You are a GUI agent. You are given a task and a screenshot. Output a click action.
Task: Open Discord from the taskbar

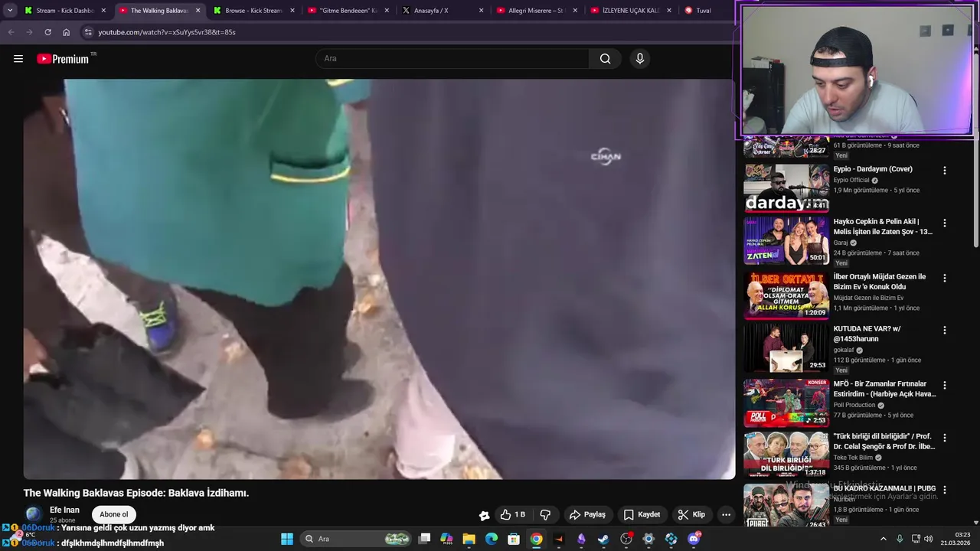694,539
